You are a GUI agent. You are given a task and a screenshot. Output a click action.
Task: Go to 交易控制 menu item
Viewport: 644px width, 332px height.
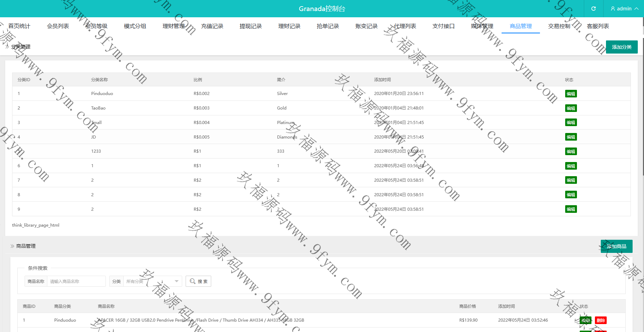pyautogui.click(x=559, y=26)
